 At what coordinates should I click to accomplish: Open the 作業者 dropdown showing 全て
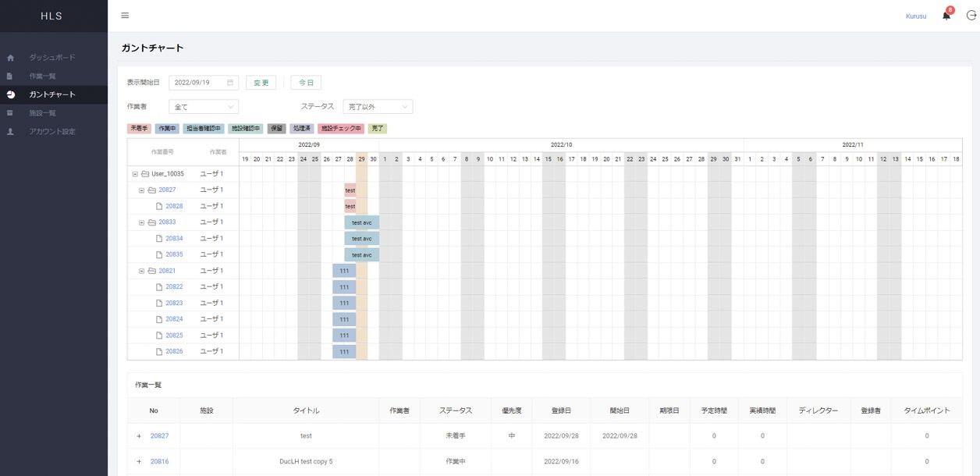[204, 107]
